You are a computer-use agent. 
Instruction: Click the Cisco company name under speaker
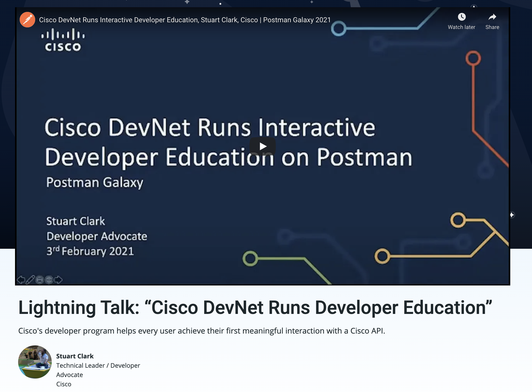coord(64,384)
